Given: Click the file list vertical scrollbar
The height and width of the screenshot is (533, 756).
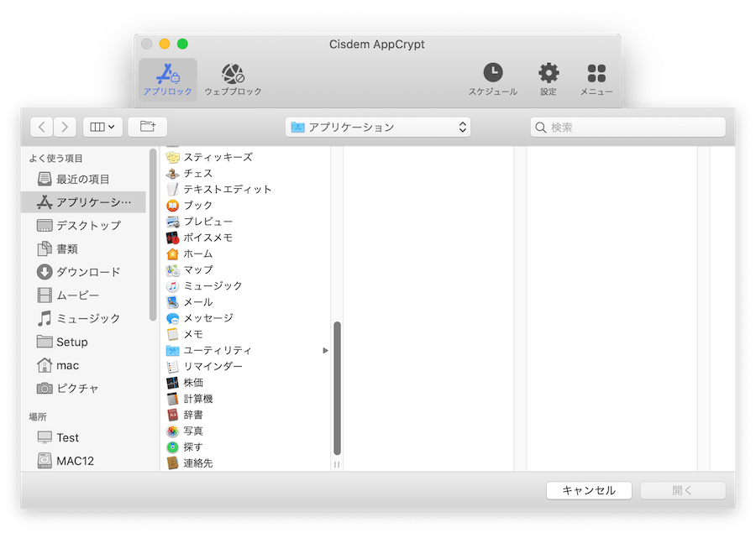Looking at the screenshot, I should [x=337, y=389].
